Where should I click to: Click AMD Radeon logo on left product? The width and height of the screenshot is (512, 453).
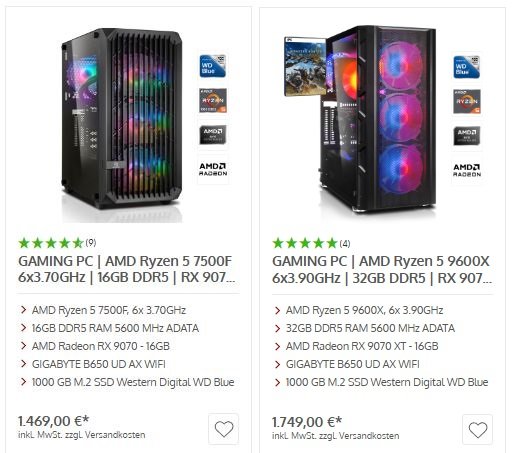[x=213, y=169]
